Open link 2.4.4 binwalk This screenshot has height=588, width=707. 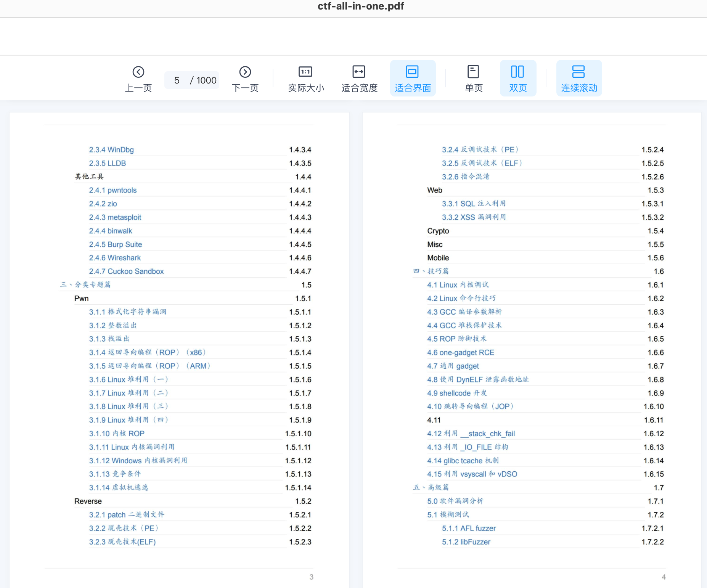(110, 231)
